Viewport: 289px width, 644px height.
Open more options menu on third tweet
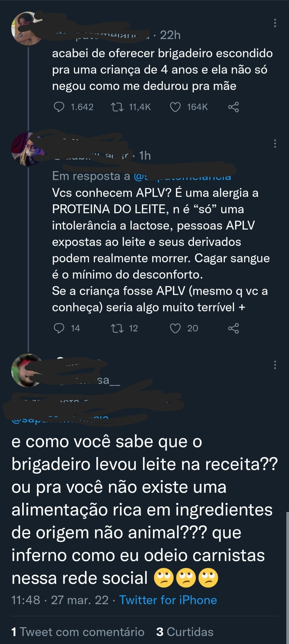[275, 365]
